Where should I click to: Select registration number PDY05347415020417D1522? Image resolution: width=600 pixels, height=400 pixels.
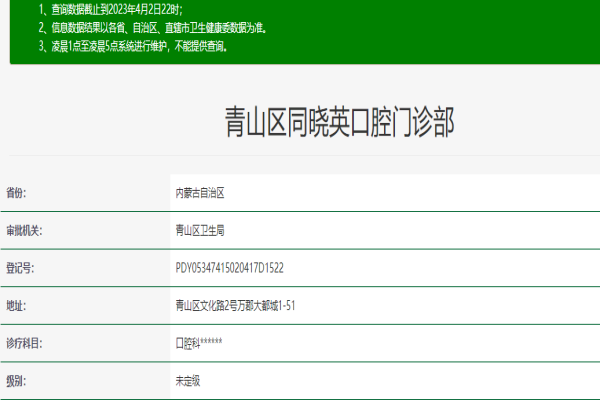point(230,268)
